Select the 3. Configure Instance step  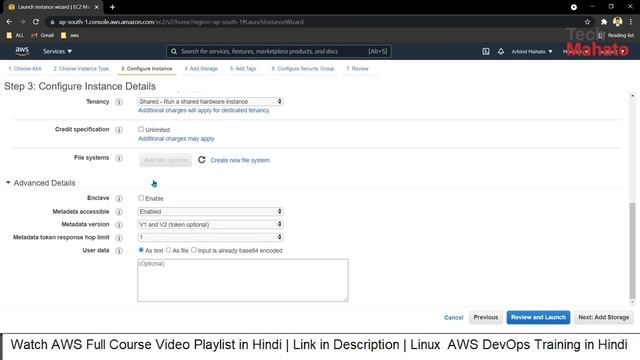tap(147, 69)
